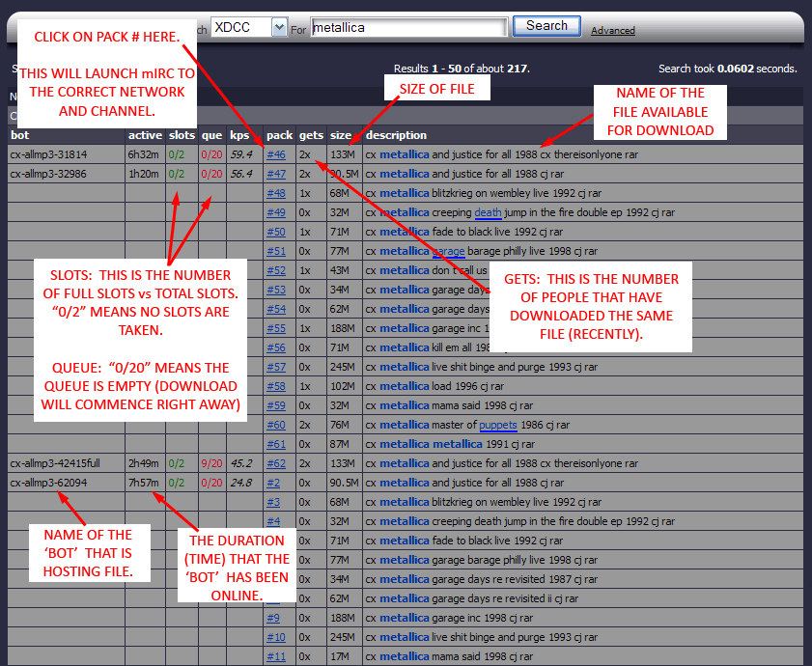This screenshot has width=812, height=666.
Task: Click pack #47 link
Action: (276, 174)
